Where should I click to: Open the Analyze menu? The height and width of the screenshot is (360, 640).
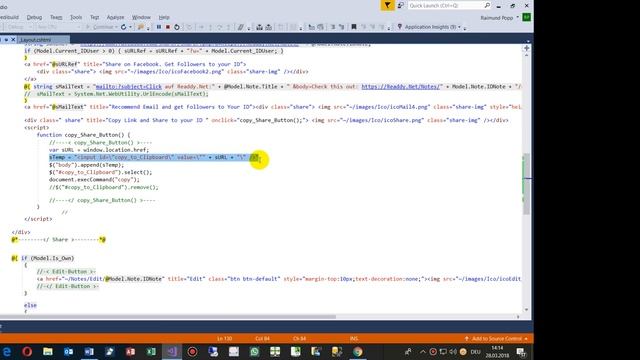point(115,17)
